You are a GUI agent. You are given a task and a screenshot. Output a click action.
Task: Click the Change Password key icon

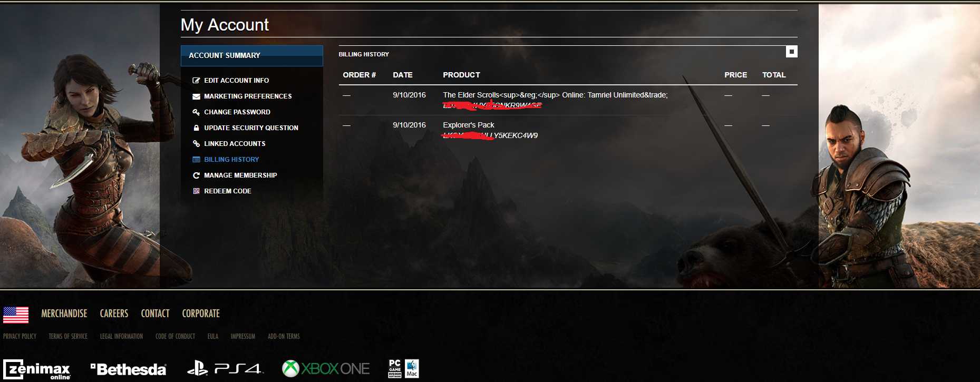click(196, 112)
